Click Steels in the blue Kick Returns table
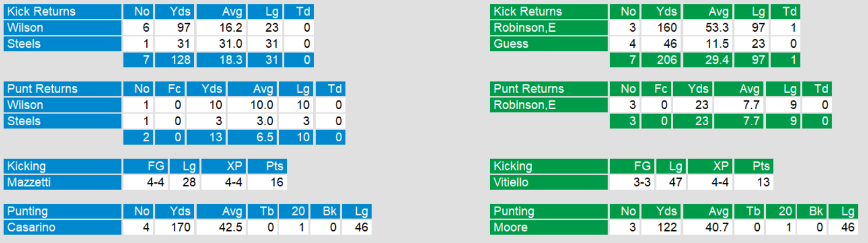 pyautogui.click(x=24, y=44)
